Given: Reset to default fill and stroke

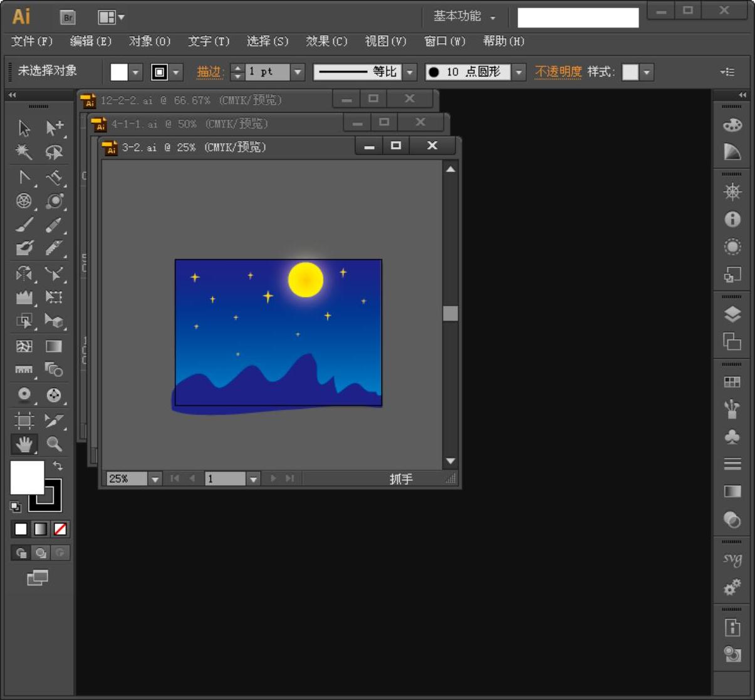Looking at the screenshot, I should coord(16,507).
